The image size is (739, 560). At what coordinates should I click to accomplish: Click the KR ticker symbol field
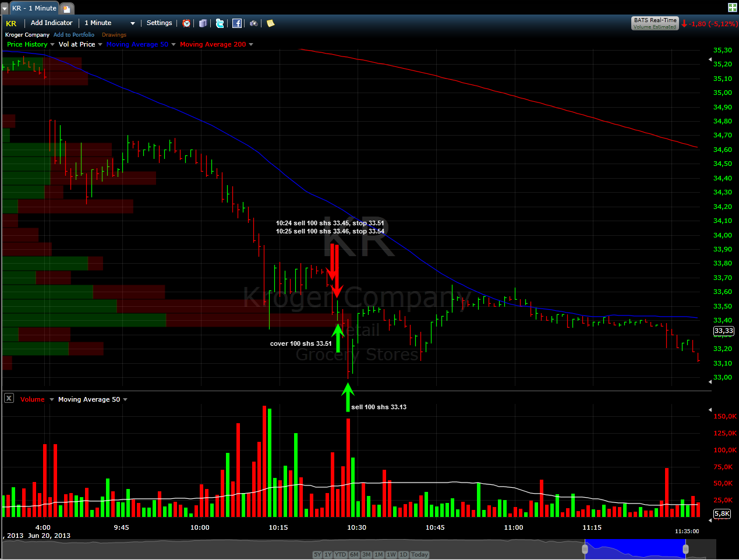coord(12,23)
